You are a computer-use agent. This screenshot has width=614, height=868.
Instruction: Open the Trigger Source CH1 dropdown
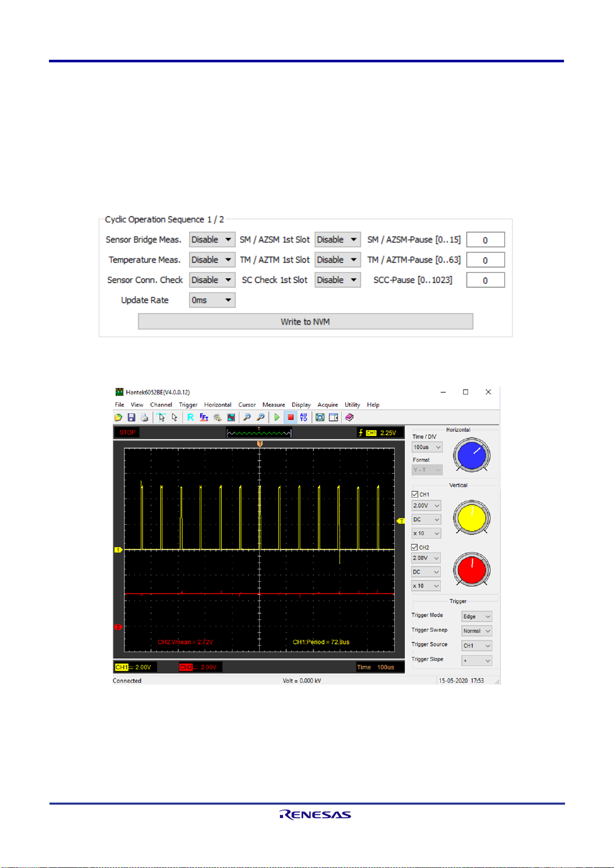tap(477, 645)
